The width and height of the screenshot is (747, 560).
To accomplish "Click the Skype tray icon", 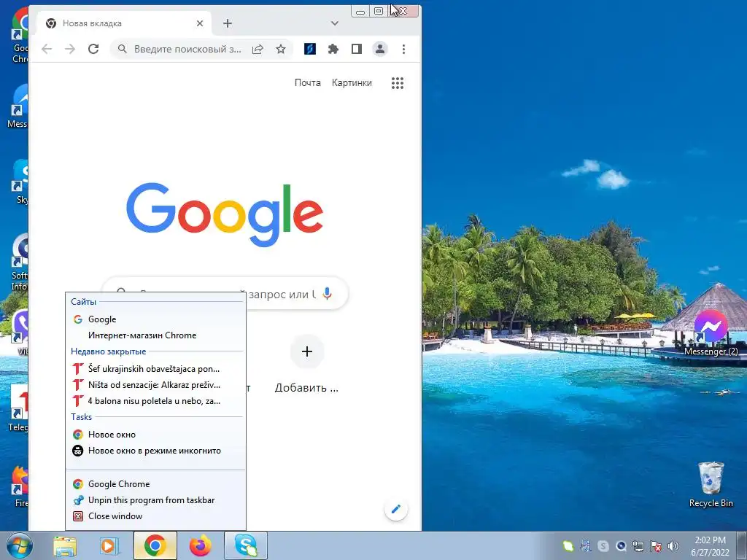I will coord(603,546).
